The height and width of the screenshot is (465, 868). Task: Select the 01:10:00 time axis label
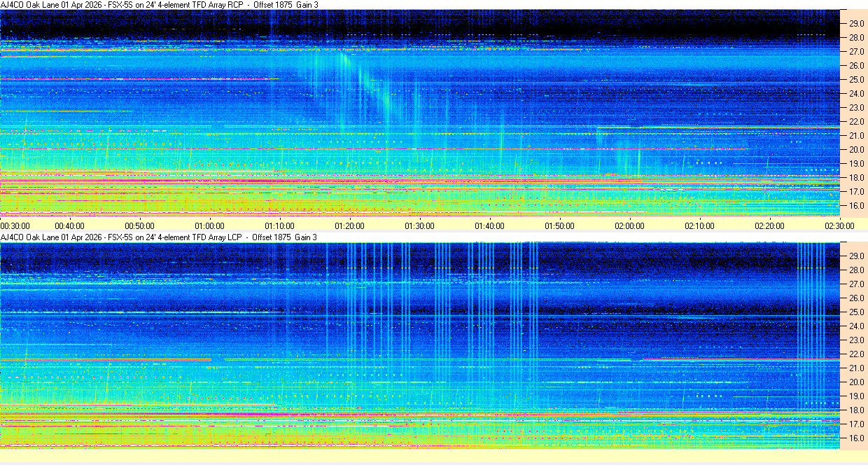coord(279,225)
